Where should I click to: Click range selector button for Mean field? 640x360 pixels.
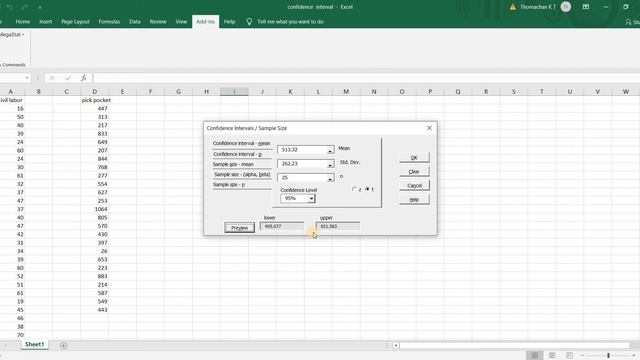330,150
